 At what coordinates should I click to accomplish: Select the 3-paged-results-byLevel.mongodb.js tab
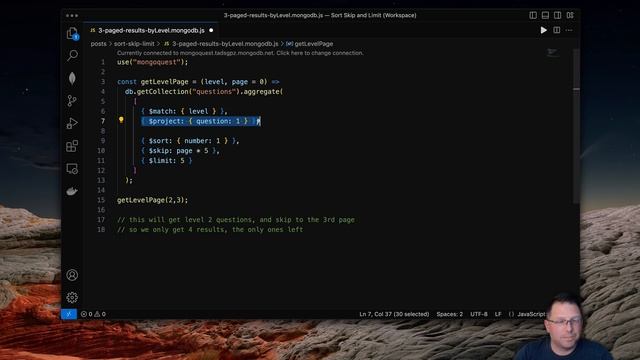(x=151, y=30)
